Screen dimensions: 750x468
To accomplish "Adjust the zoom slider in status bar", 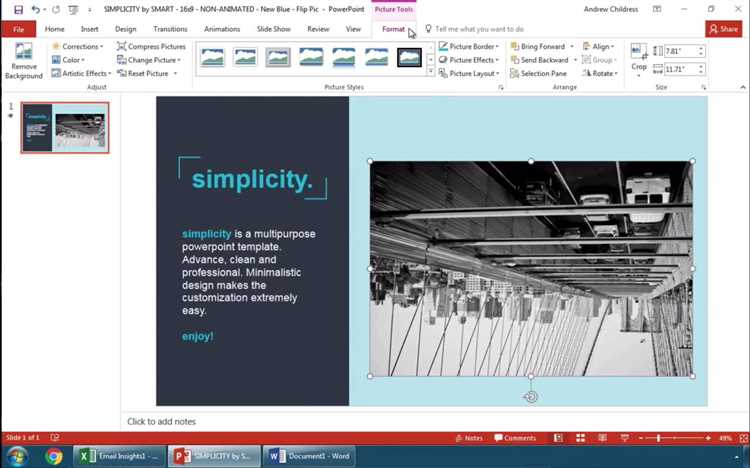I will tap(658, 438).
